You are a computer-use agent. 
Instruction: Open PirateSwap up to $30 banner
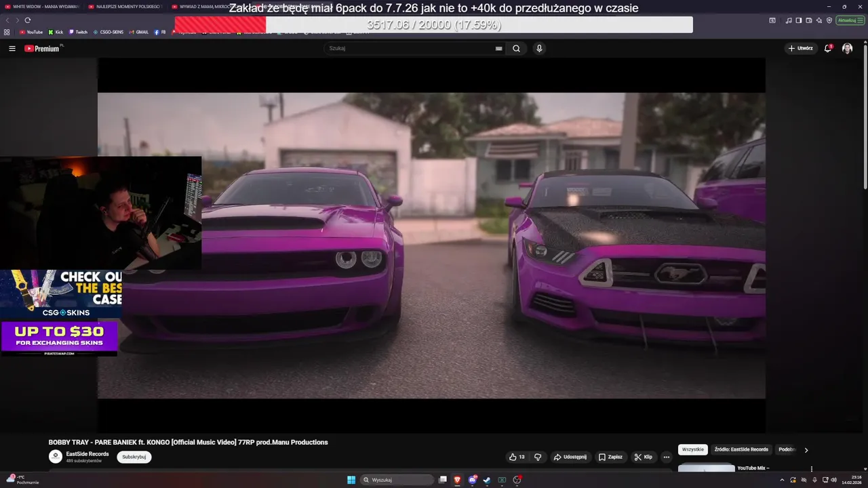tap(59, 338)
